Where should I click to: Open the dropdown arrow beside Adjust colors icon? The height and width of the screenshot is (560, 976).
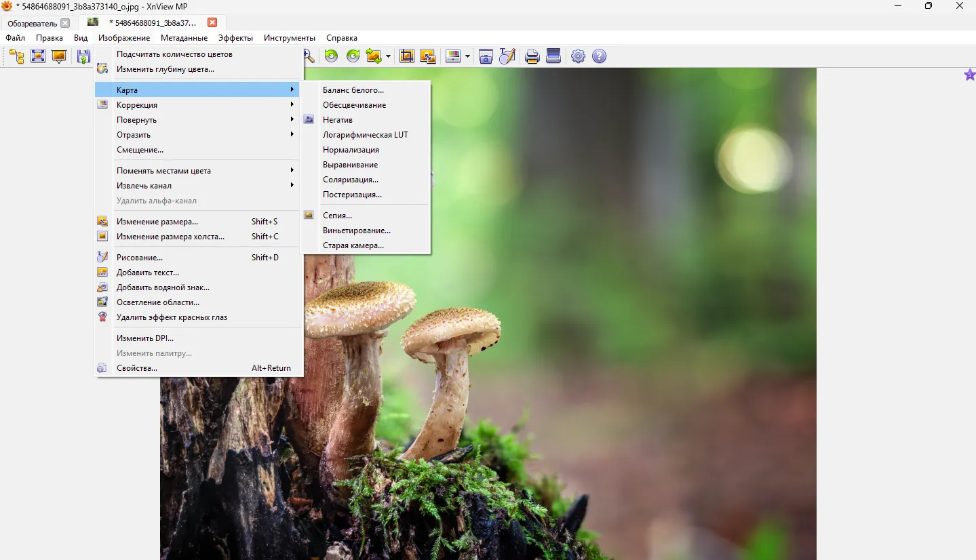[x=466, y=56]
